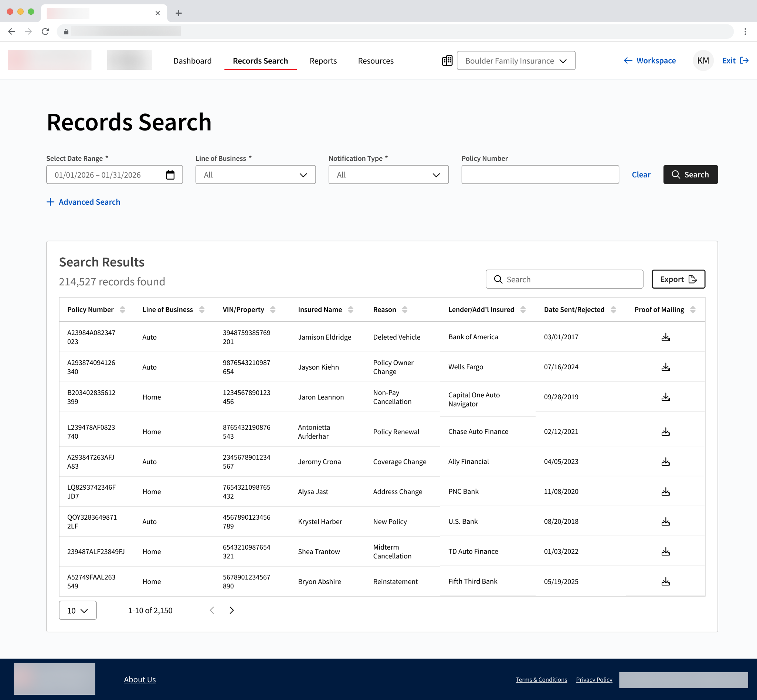Open the Privacy Policy link
The height and width of the screenshot is (700, 757).
[594, 680]
